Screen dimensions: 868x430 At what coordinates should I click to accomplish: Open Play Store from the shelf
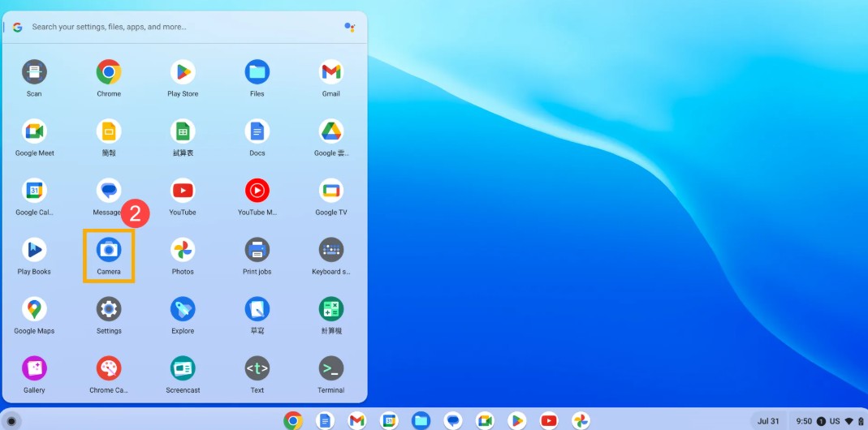(517, 421)
